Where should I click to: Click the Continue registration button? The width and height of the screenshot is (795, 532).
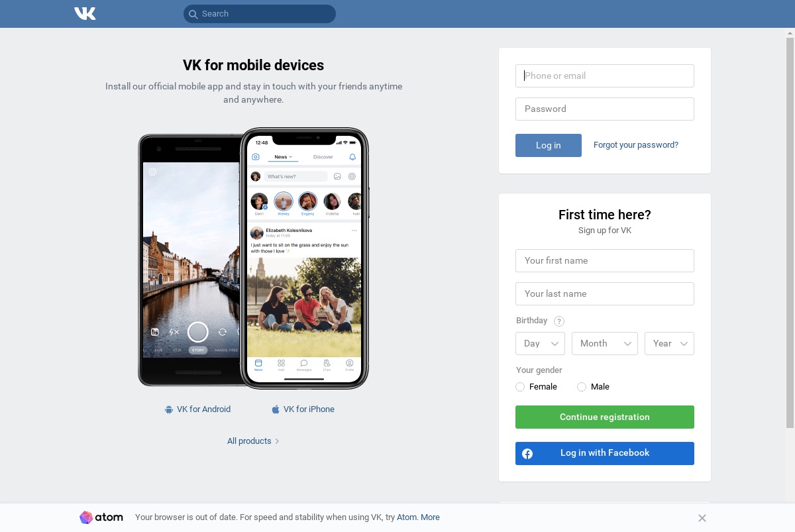point(605,417)
